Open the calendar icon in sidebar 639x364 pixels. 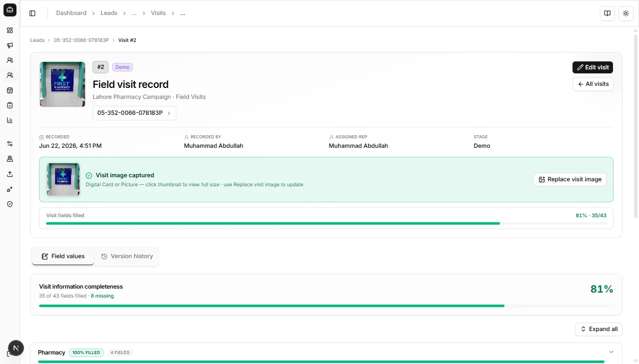click(9, 90)
